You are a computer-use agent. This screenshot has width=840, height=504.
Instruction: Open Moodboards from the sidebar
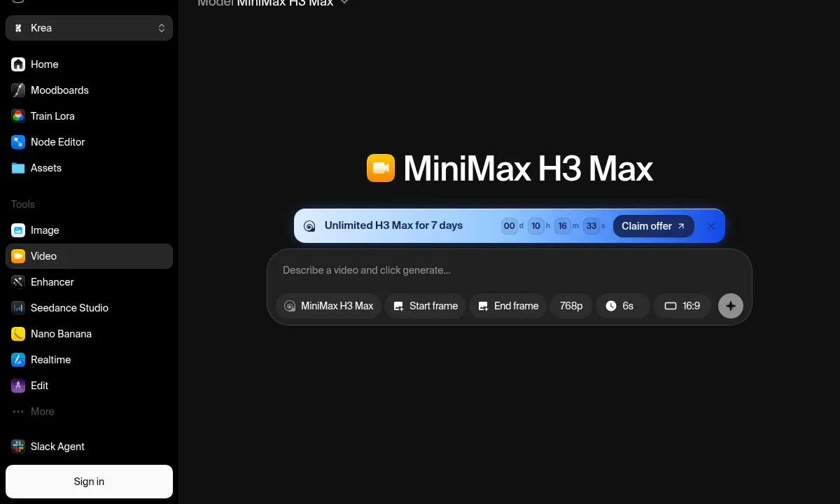coord(89,90)
